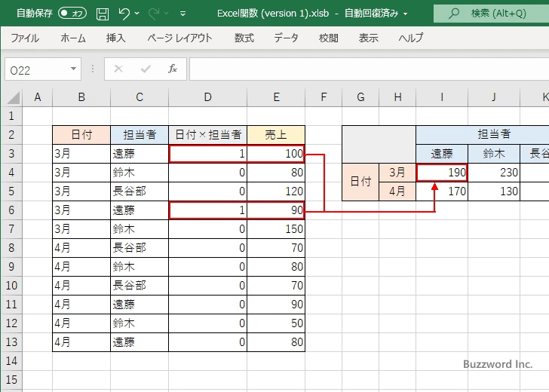Screen dimensions: 549x392
Task: Open the Undo history dropdown arrow
Action: coord(137,14)
